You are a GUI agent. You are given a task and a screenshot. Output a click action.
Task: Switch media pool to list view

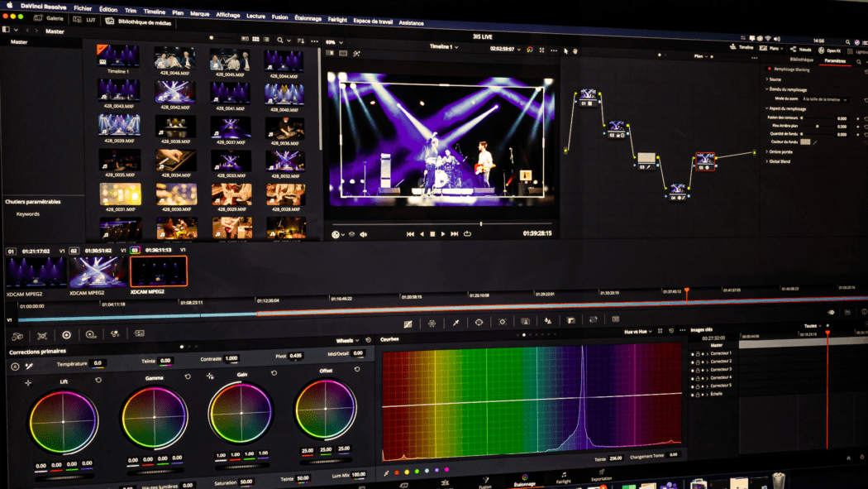point(266,40)
